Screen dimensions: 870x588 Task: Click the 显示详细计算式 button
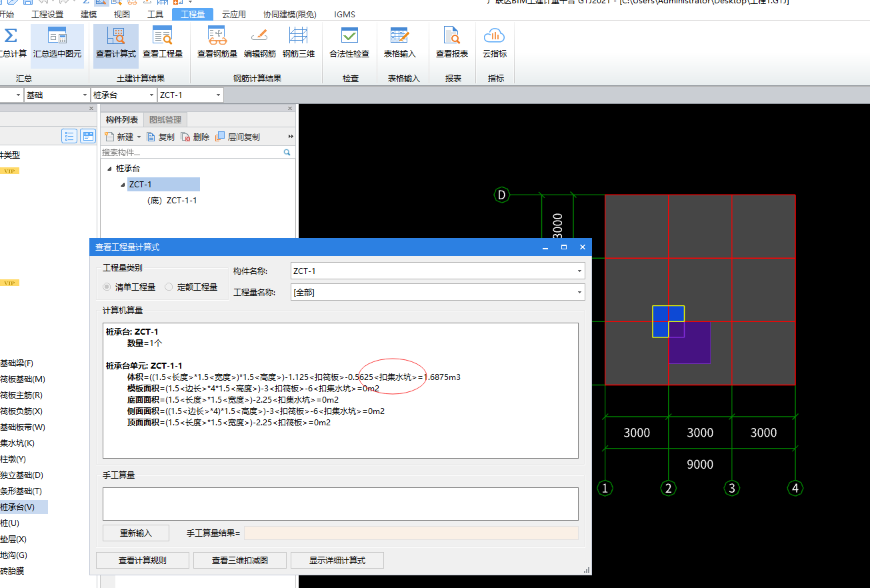tap(337, 560)
